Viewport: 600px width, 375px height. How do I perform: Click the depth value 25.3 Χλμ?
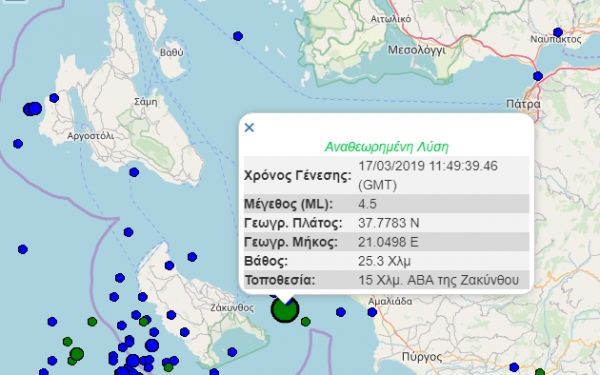tap(385, 261)
